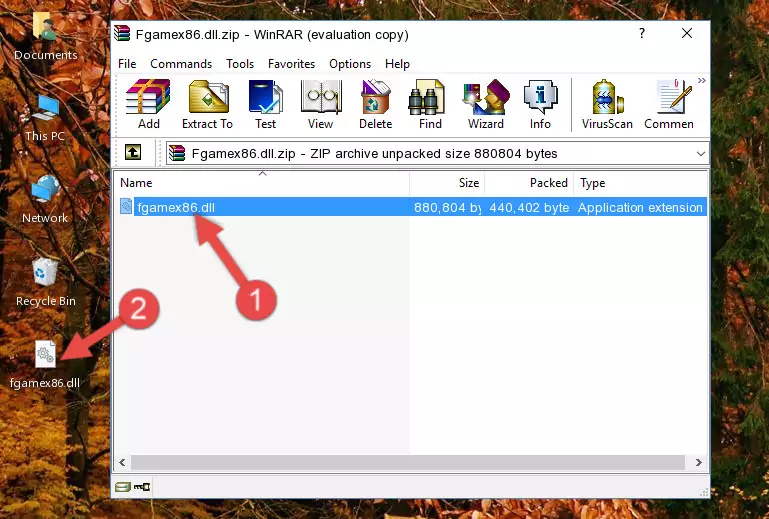Open the archive path dropdown
This screenshot has height=519, width=769.
(701, 154)
